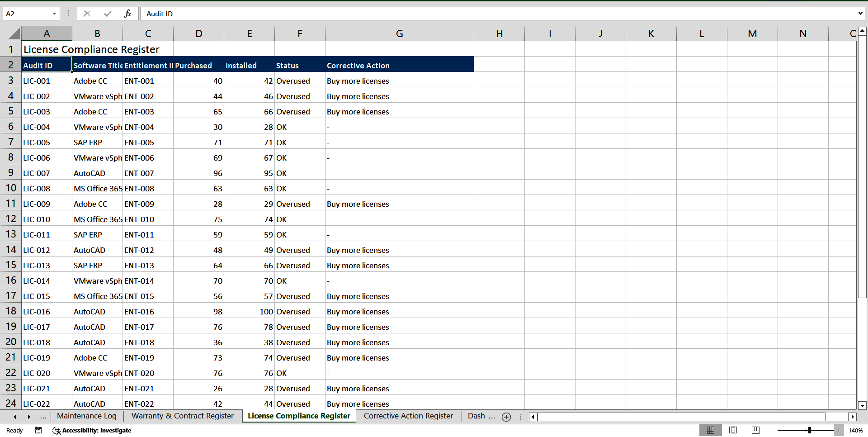The height and width of the screenshot is (437, 868).
Task: Select column D header
Action: coord(199,33)
